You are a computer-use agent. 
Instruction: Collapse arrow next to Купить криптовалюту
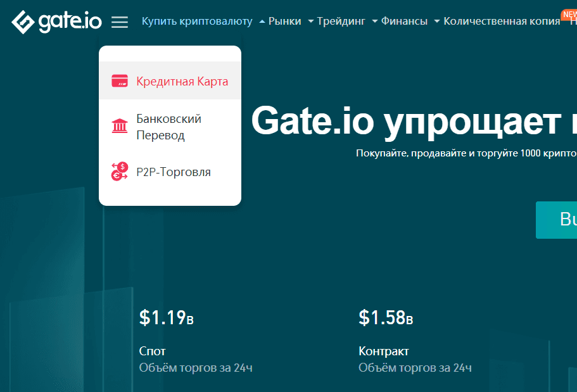262,22
